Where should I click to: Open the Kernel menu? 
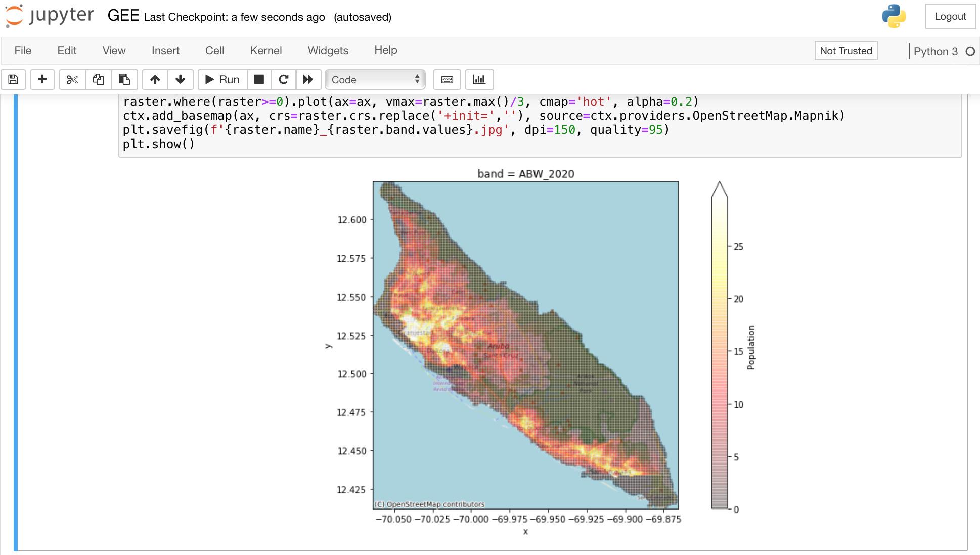point(266,50)
